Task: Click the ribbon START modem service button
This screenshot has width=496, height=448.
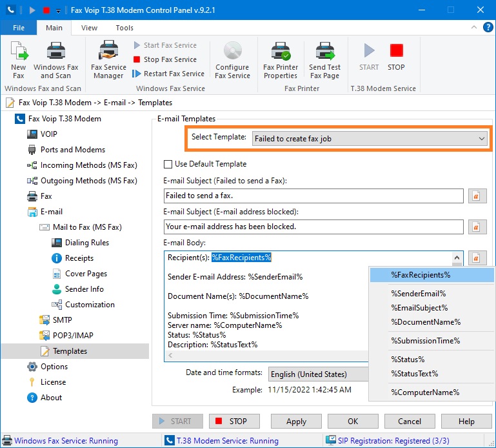Action: tap(369, 57)
